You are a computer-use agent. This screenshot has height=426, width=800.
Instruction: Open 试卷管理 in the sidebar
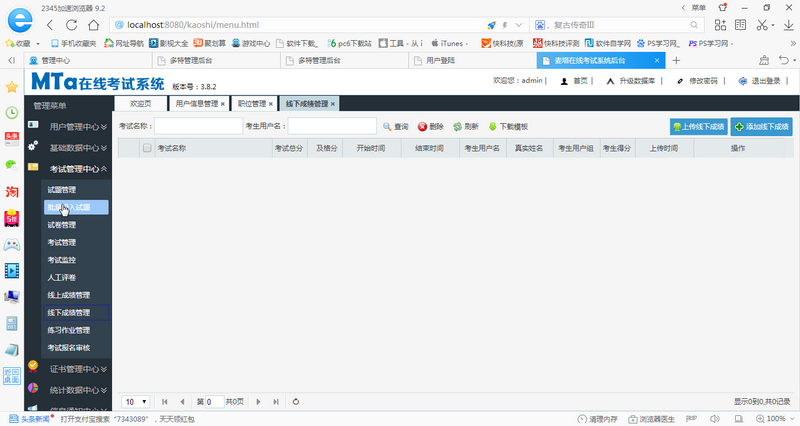tap(62, 225)
